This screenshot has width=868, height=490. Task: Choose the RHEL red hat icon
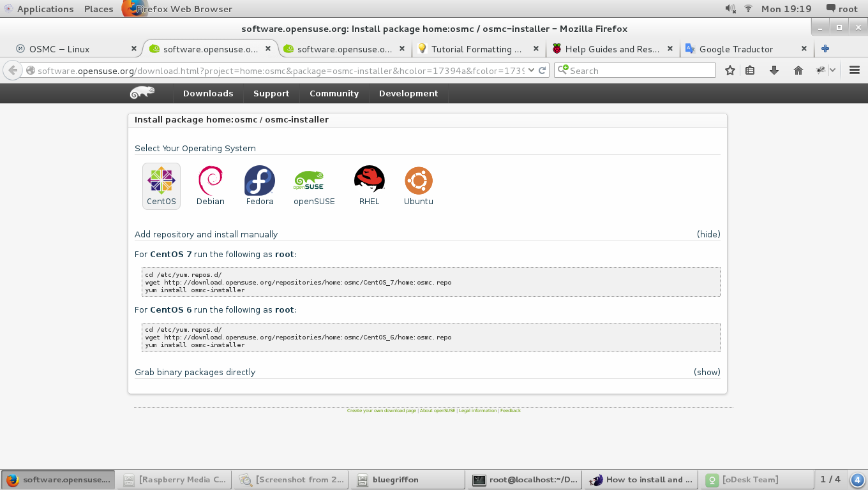(x=370, y=186)
